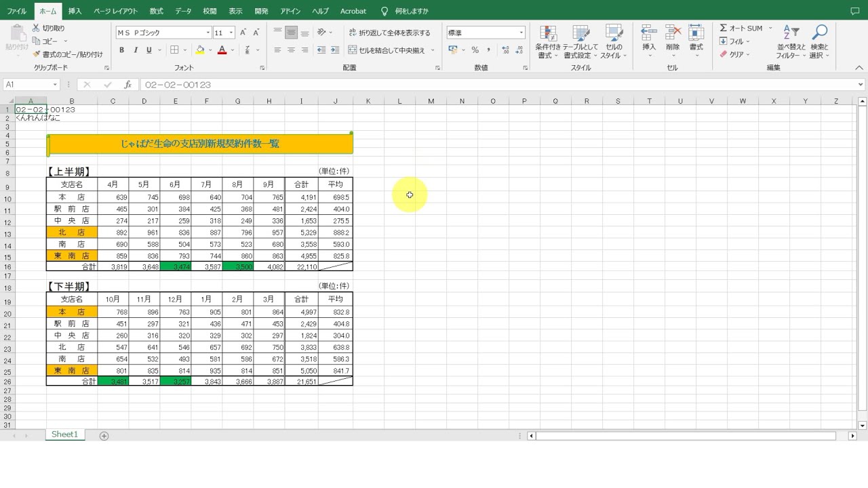Apply accounting number format icon
The height and width of the screenshot is (488, 868).
click(453, 50)
